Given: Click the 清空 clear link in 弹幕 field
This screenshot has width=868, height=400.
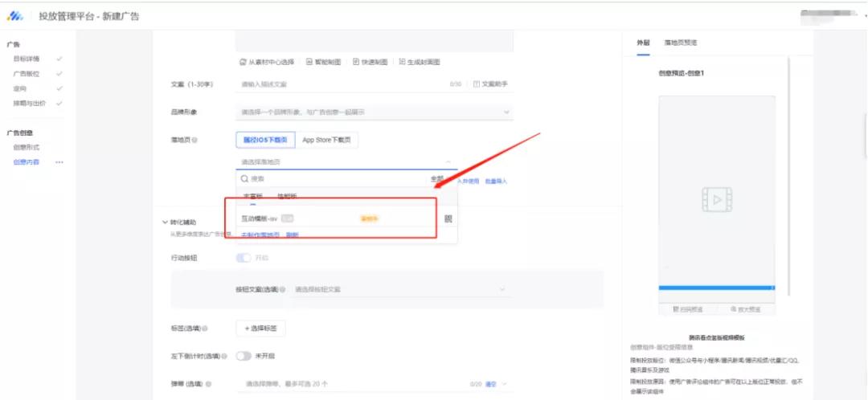Looking at the screenshot, I should click(491, 384).
